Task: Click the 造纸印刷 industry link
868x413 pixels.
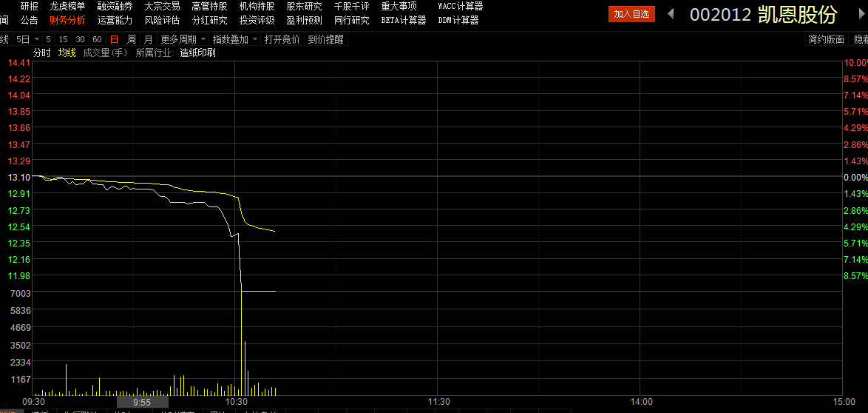Action: (x=197, y=53)
